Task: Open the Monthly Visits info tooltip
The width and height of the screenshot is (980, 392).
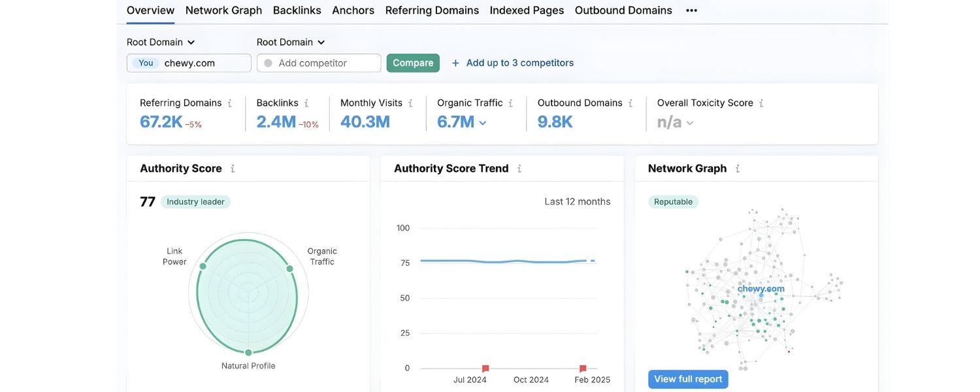Action: 411,103
